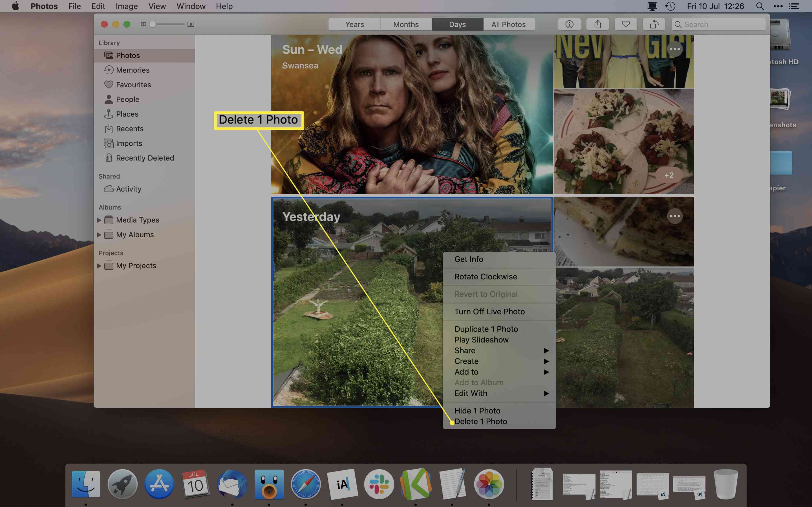Switch to the Days tab

tap(458, 24)
